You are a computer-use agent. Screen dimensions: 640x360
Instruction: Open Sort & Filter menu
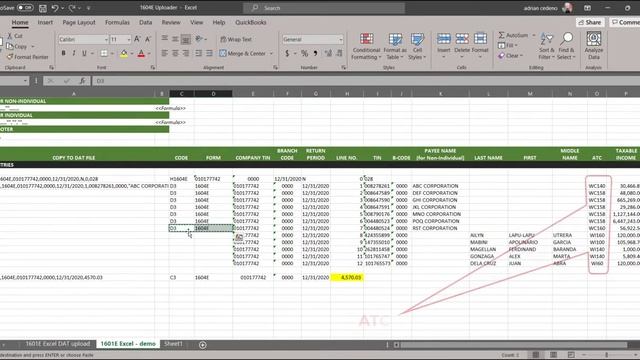547,46
